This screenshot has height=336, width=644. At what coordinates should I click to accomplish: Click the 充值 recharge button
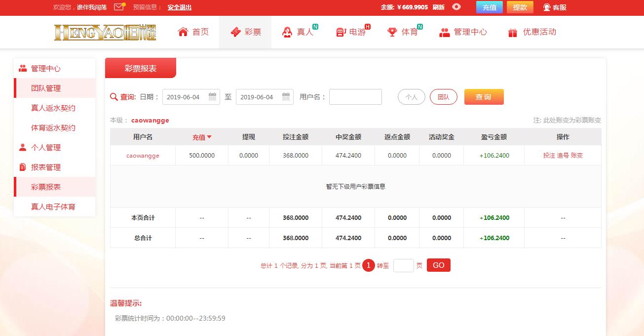pyautogui.click(x=490, y=7)
